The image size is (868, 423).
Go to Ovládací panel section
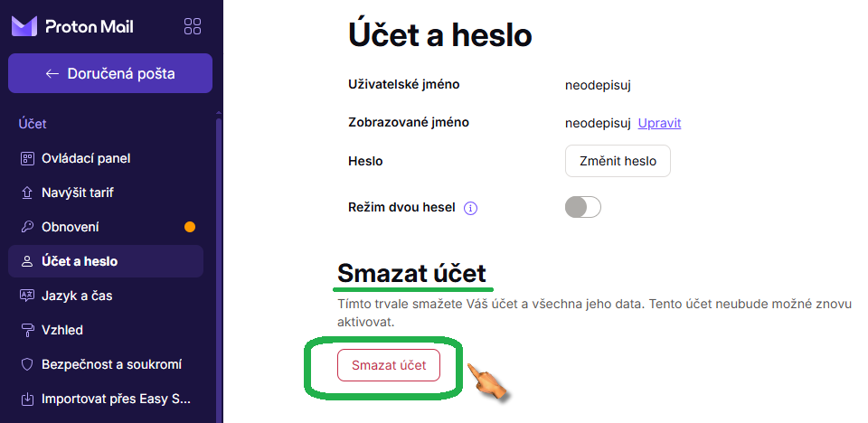click(86, 159)
